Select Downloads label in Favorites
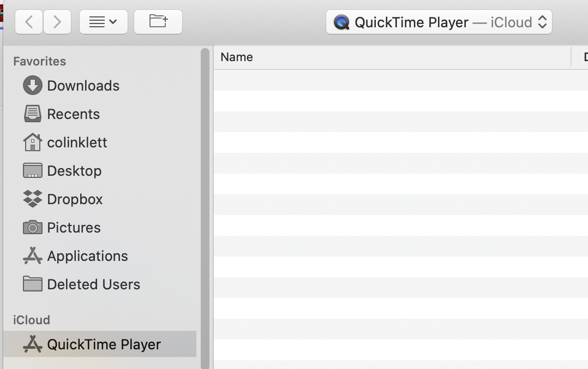 point(83,86)
